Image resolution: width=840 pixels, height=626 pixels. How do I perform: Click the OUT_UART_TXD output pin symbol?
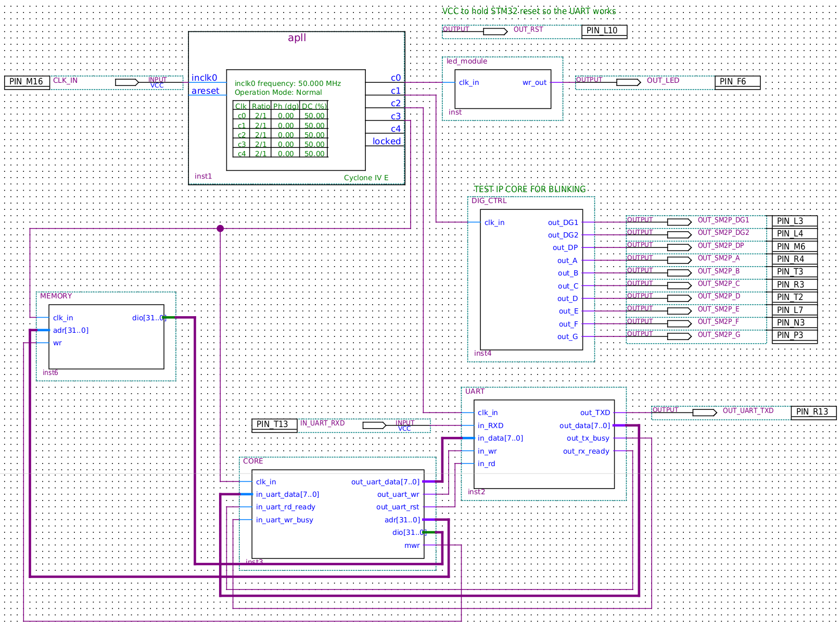(705, 412)
